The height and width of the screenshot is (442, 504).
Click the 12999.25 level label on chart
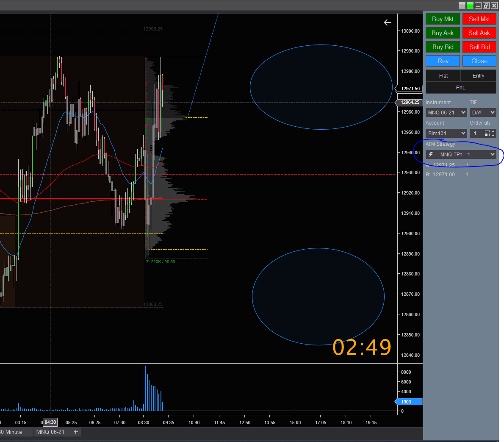click(153, 29)
